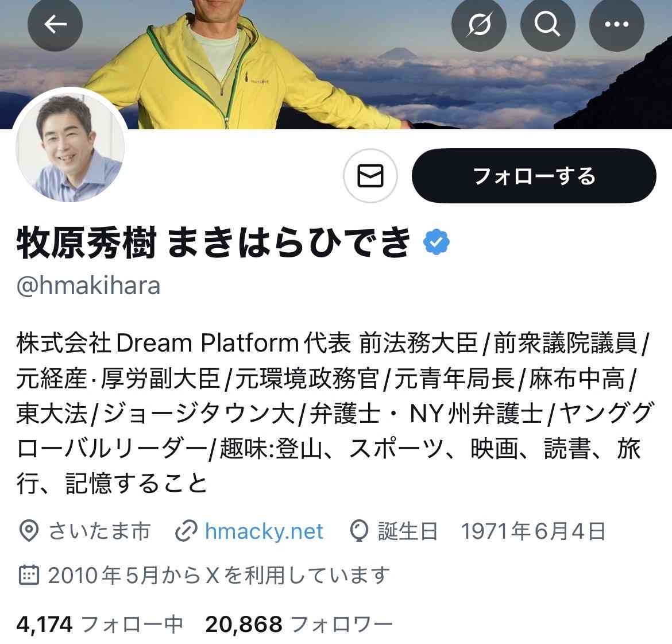672x644 pixels.
Task: Open the three-dot more options menu
Action: 617,24
